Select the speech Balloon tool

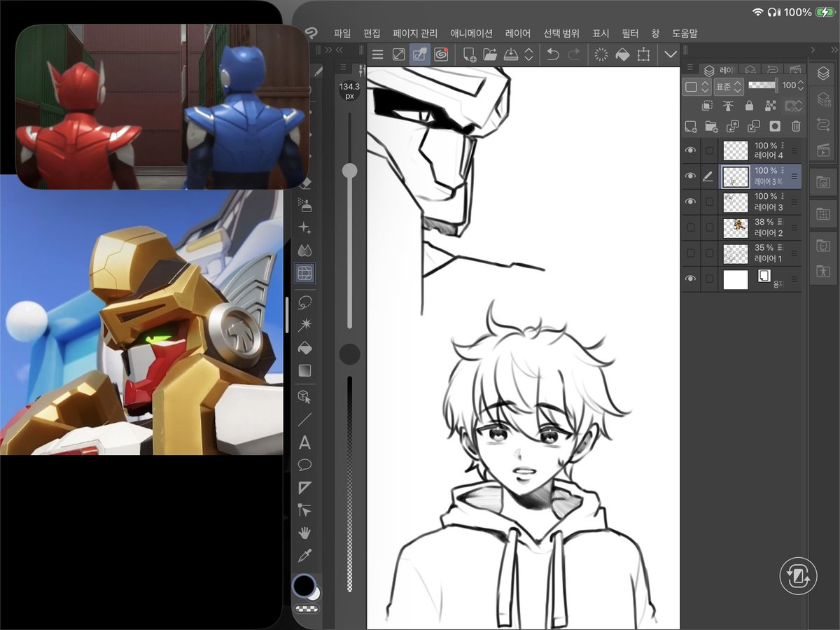[305, 465]
